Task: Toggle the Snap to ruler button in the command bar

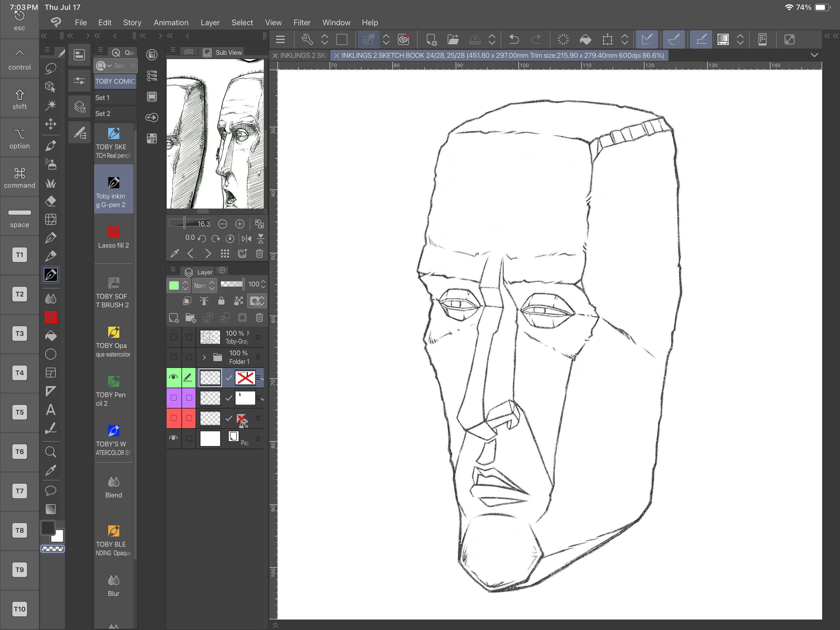Action: pos(646,39)
